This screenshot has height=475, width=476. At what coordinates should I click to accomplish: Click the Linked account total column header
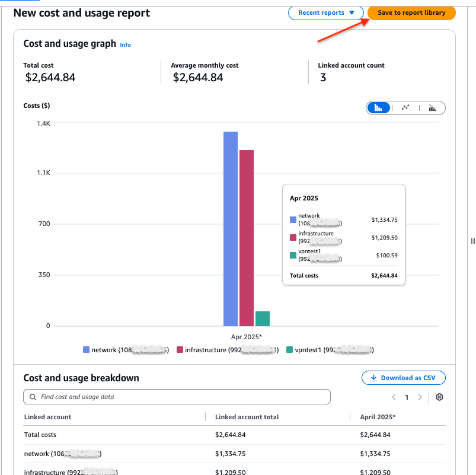tap(247, 417)
